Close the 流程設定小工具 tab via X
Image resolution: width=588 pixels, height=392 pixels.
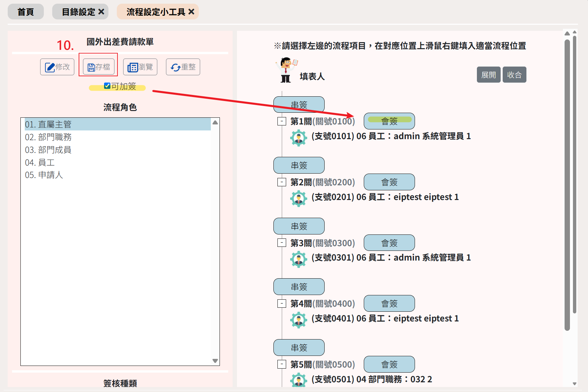click(x=191, y=12)
